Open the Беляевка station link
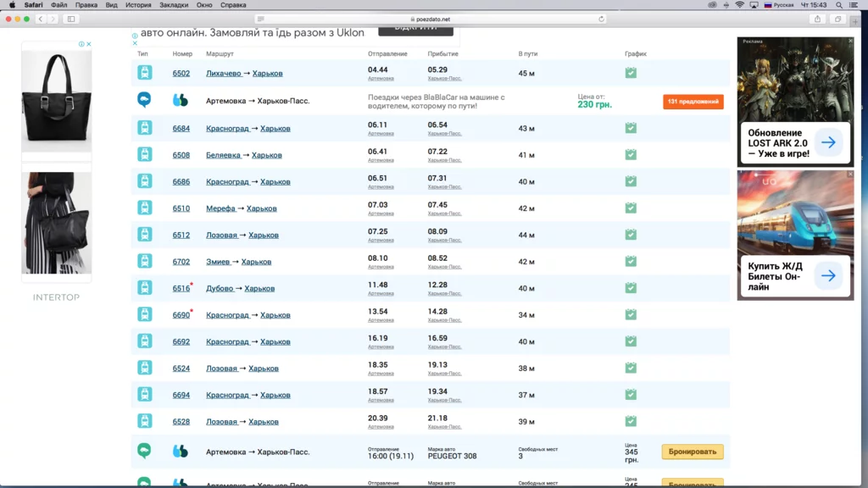This screenshot has width=868, height=488. [x=223, y=155]
